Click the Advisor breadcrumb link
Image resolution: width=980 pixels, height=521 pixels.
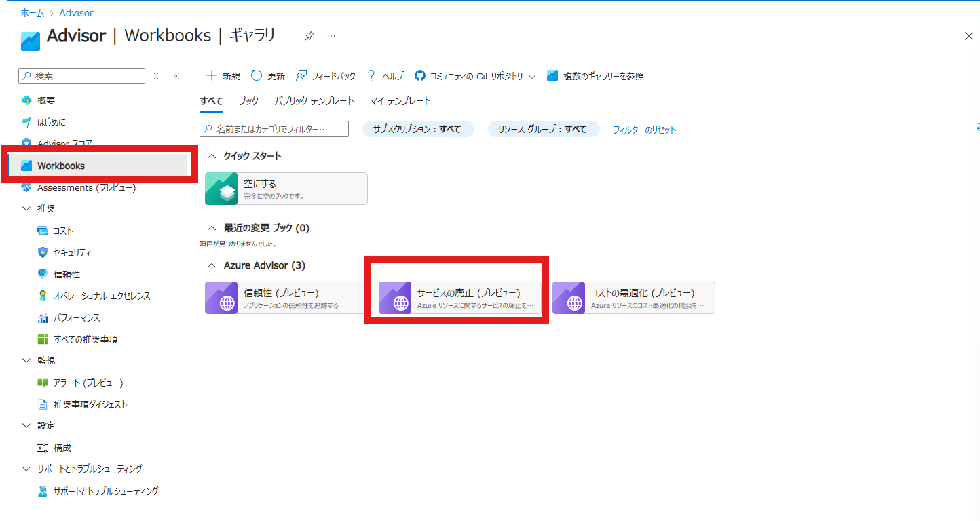pyautogui.click(x=77, y=13)
